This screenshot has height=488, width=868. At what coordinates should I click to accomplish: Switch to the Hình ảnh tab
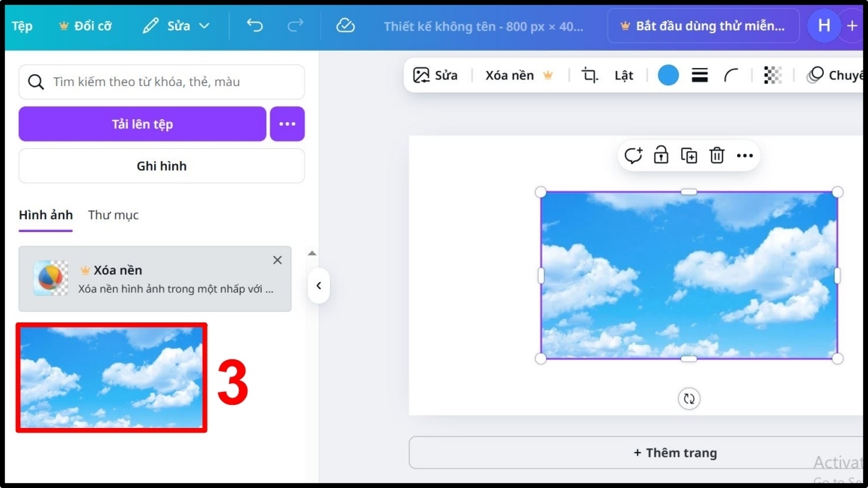(46, 215)
